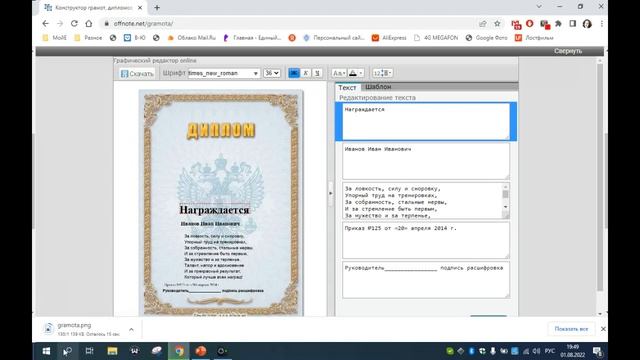Screen dimensions: 640x360
Task: Close the Конструктор грамот tab
Action: (140, 7)
